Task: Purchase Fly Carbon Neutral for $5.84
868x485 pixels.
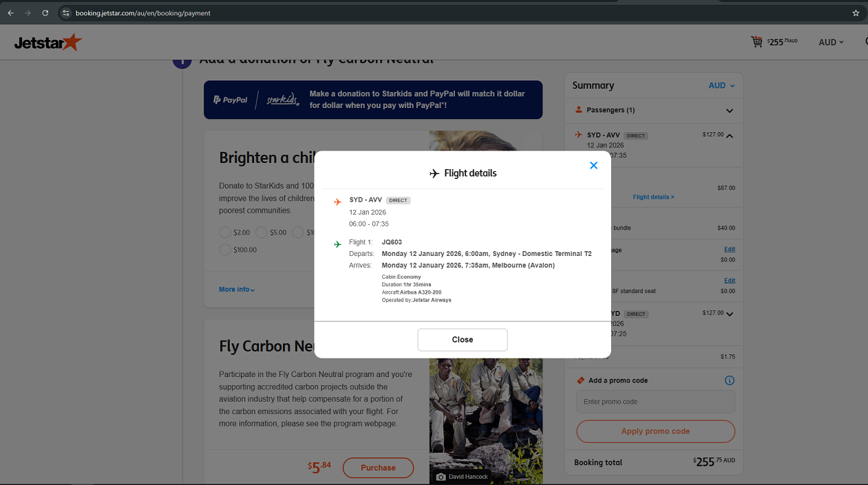Action: pyautogui.click(x=378, y=468)
